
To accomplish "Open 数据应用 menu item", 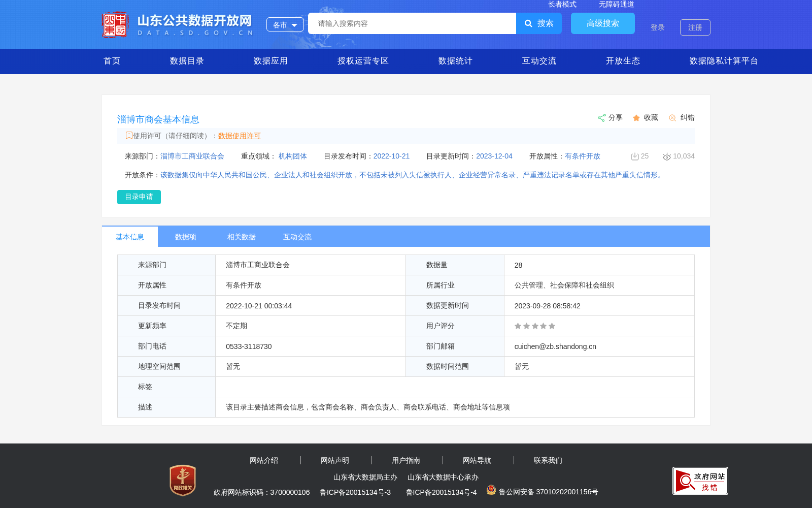I will click(x=271, y=61).
